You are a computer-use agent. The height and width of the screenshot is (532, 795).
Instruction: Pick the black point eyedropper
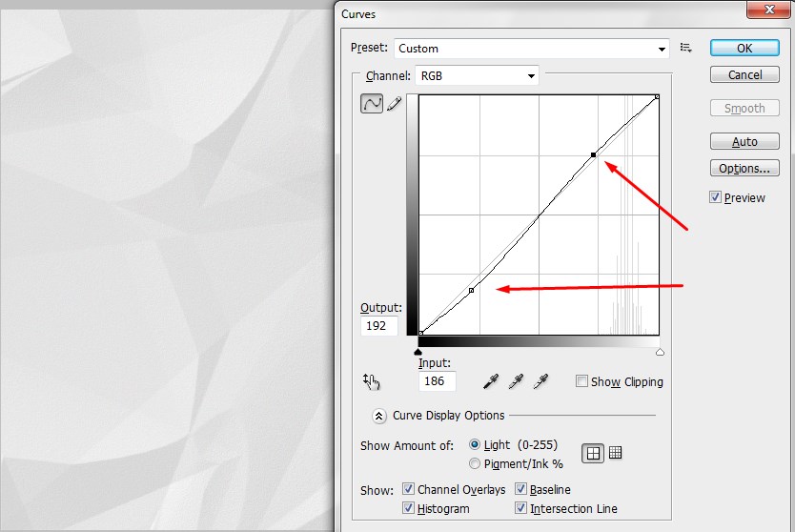[x=491, y=381]
